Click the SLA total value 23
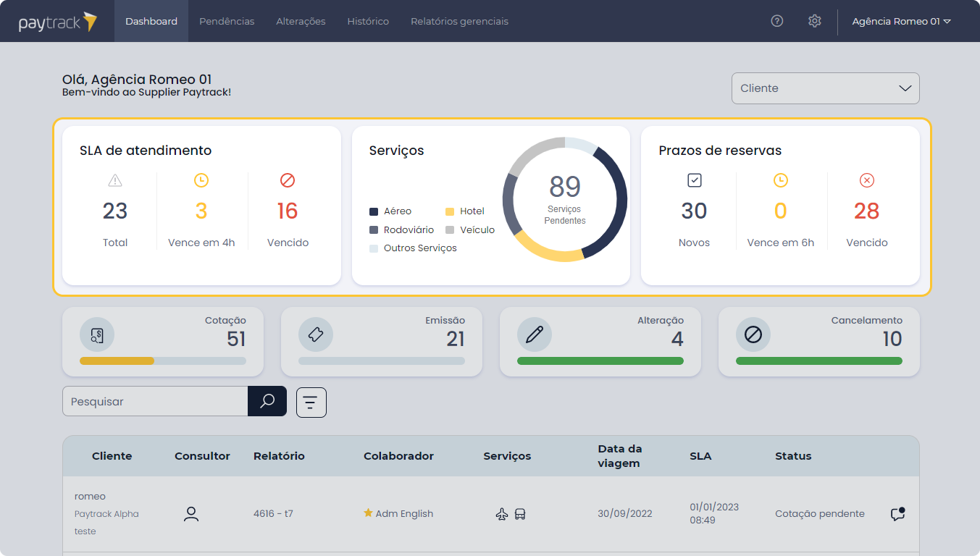This screenshot has width=980, height=556. (115, 211)
